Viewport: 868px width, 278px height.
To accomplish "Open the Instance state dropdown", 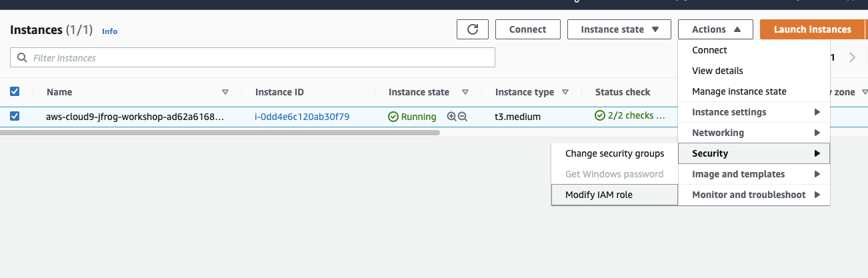I will (x=619, y=29).
